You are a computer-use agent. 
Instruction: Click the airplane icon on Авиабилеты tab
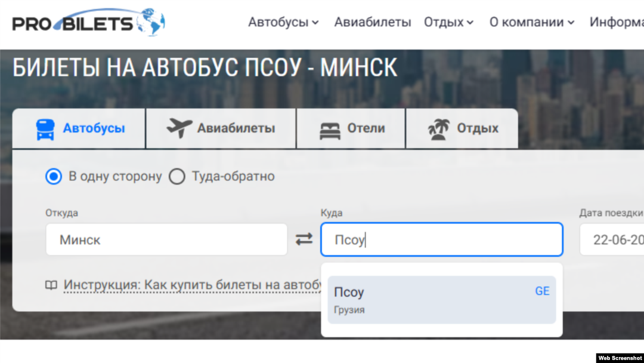(x=179, y=128)
